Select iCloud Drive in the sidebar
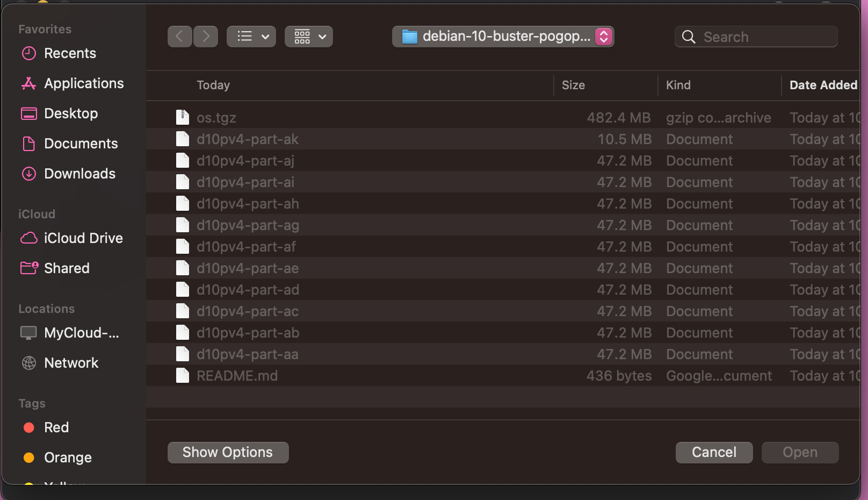Image resolution: width=868 pixels, height=500 pixels. (83, 238)
